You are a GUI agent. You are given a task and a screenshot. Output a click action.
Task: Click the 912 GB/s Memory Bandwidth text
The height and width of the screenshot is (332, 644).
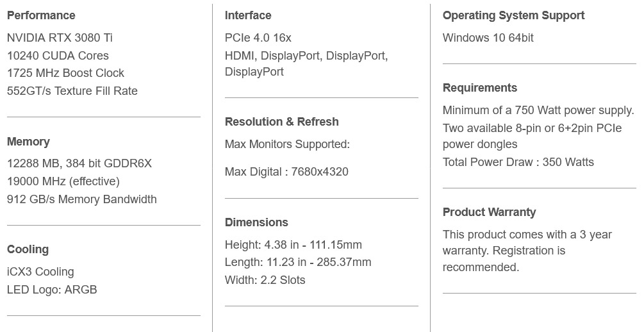click(82, 199)
